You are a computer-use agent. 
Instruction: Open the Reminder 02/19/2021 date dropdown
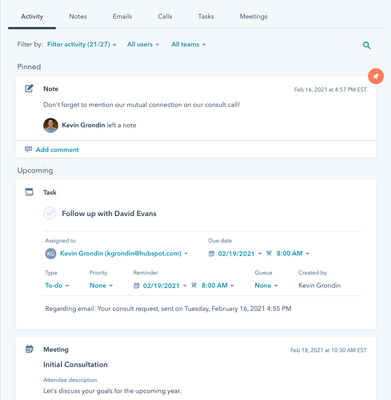pos(165,286)
